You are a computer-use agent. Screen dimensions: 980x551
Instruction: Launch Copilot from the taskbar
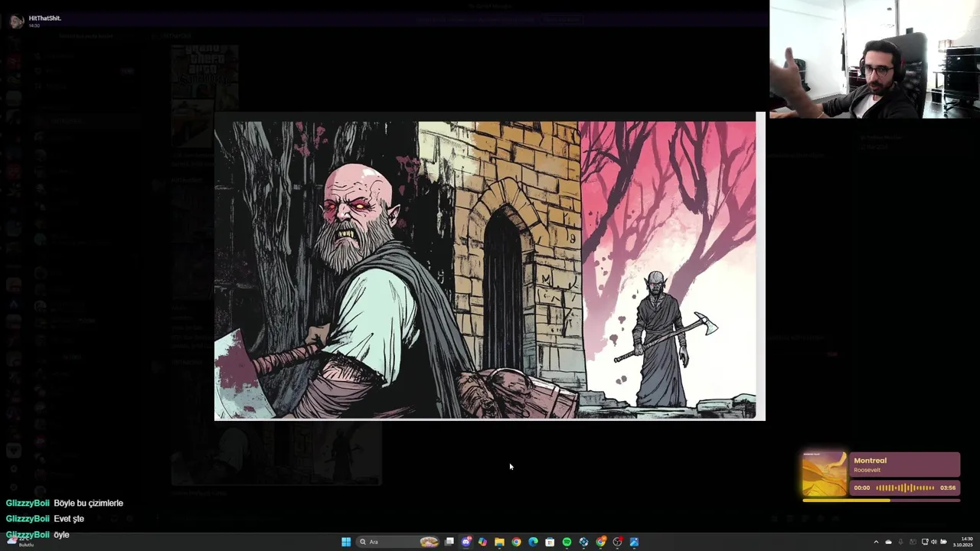tap(482, 542)
